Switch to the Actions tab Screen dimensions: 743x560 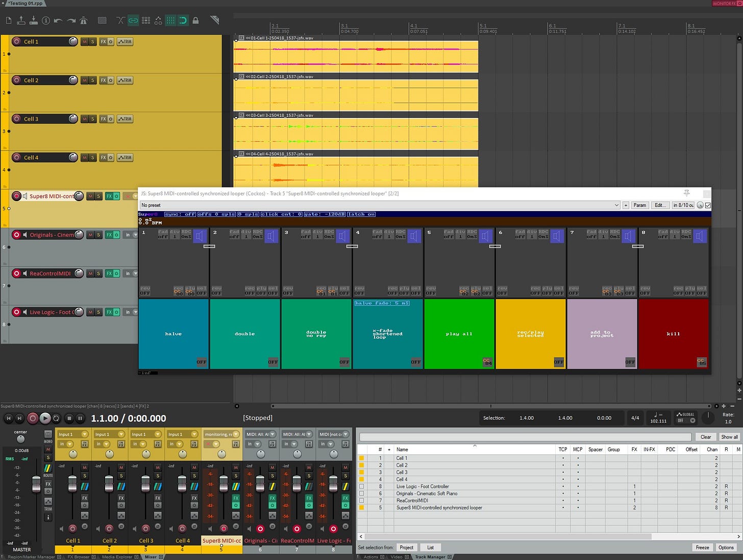click(x=370, y=557)
